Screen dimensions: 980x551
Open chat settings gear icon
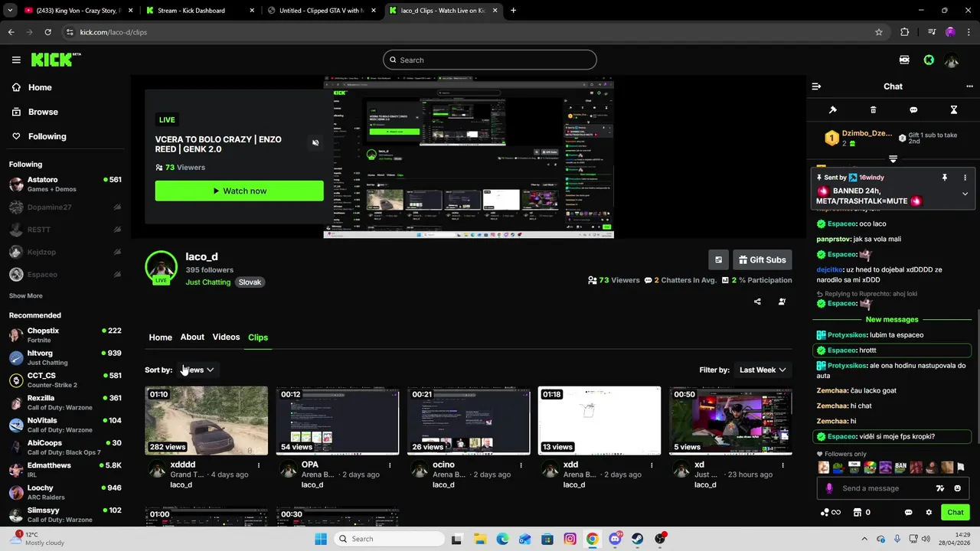(x=929, y=513)
